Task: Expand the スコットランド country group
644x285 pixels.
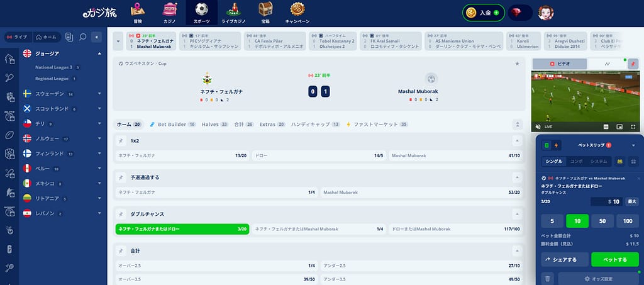Action: point(99,109)
